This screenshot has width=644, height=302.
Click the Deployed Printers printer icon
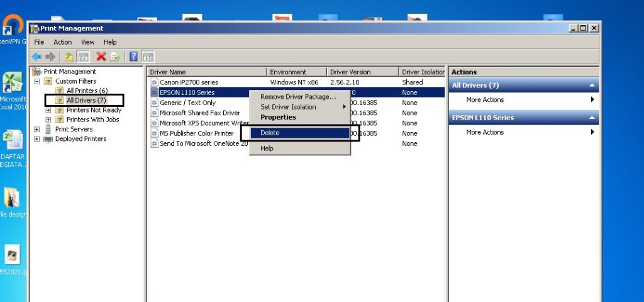[x=48, y=139]
